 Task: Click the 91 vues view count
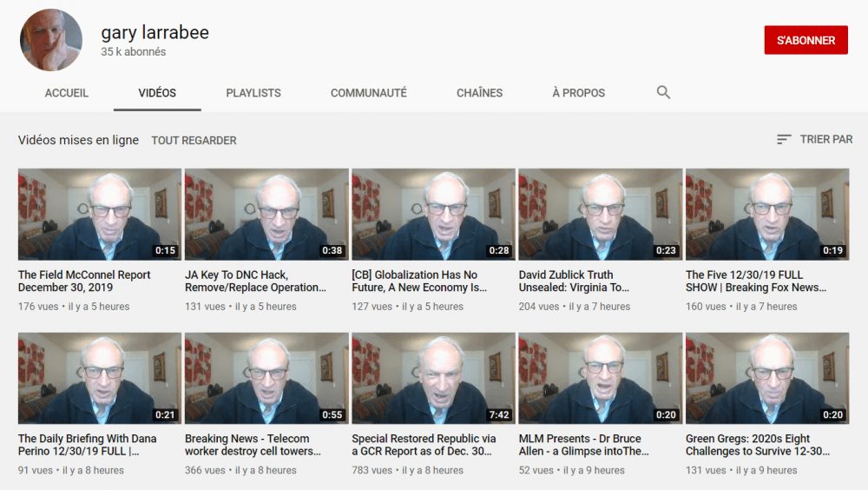click(36, 471)
